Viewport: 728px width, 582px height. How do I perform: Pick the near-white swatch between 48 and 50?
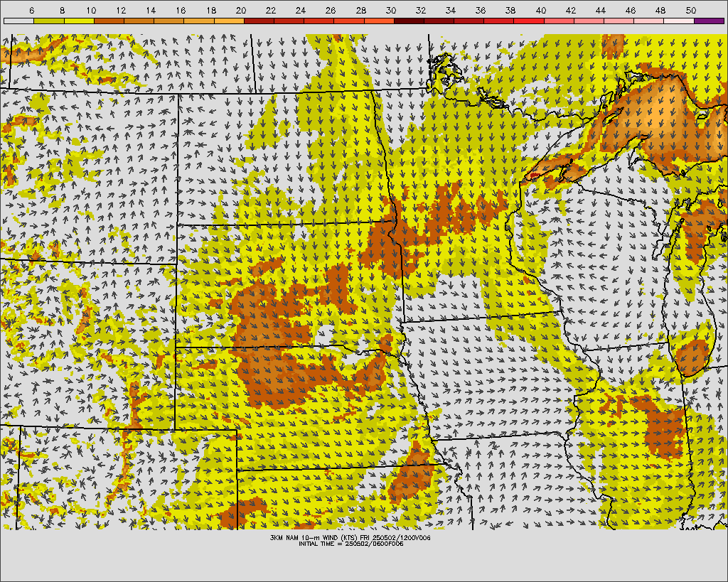tap(679, 21)
